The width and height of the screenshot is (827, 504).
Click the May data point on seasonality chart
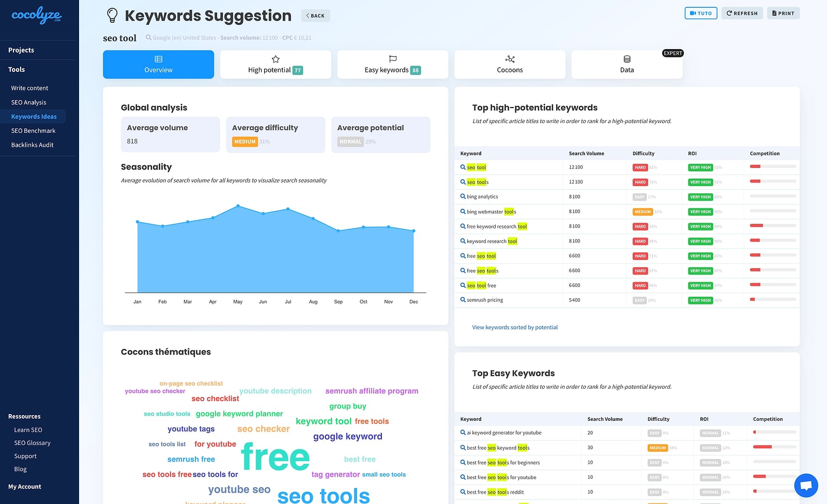tap(238, 206)
